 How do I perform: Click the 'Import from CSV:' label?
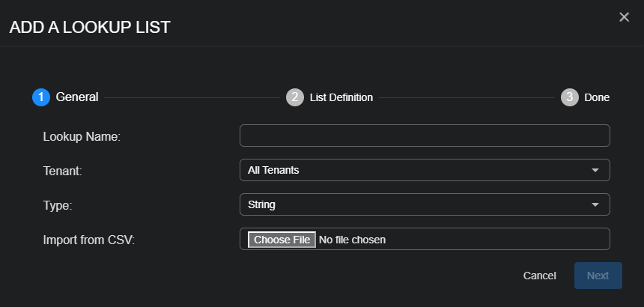point(88,240)
